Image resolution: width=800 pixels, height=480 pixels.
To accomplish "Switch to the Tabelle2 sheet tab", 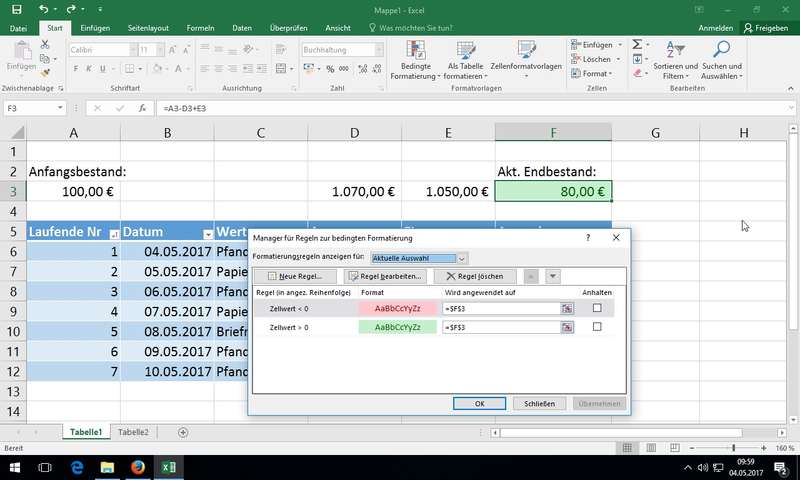I will [133, 432].
